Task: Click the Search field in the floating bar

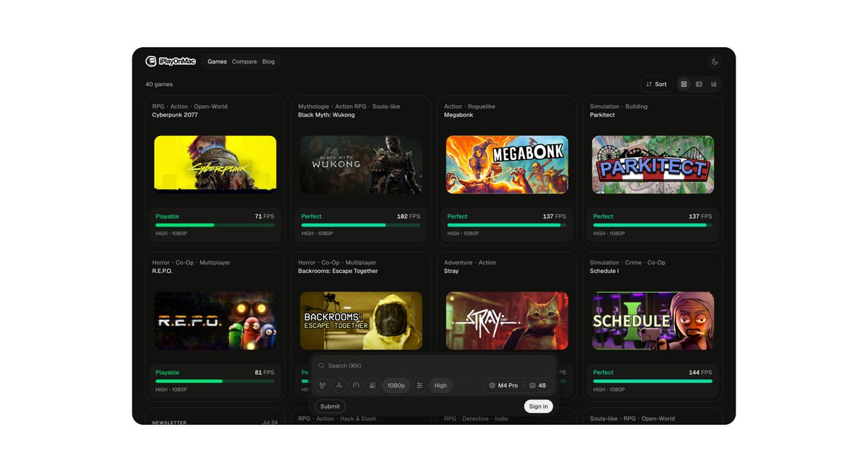Action: click(x=434, y=366)
